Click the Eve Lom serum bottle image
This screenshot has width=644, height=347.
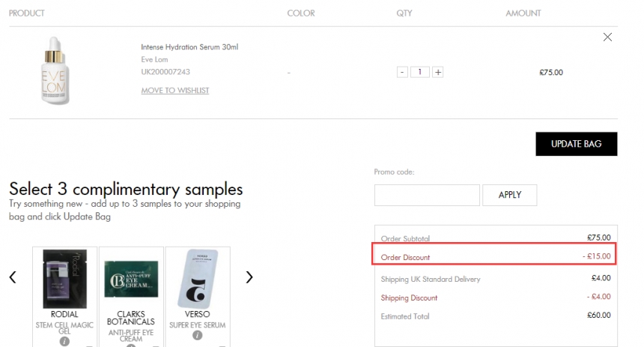pyautogui.click(x=55, y=73)
